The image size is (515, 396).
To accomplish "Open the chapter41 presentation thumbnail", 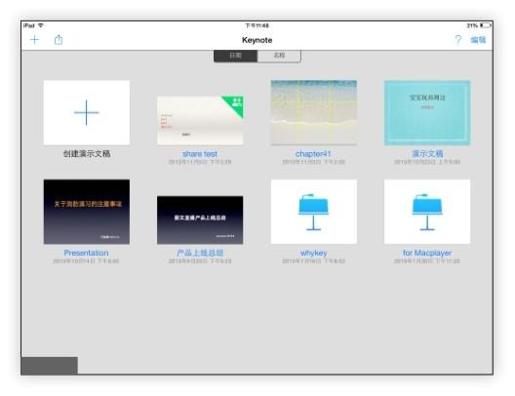I will coord(314,113).
